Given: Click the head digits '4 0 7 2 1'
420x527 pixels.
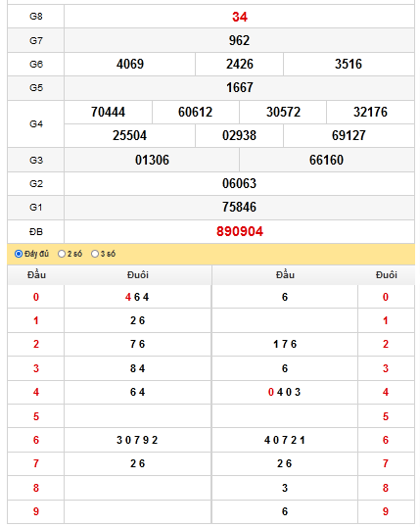Looking at the screenshot, I should [x=285, y=440].
